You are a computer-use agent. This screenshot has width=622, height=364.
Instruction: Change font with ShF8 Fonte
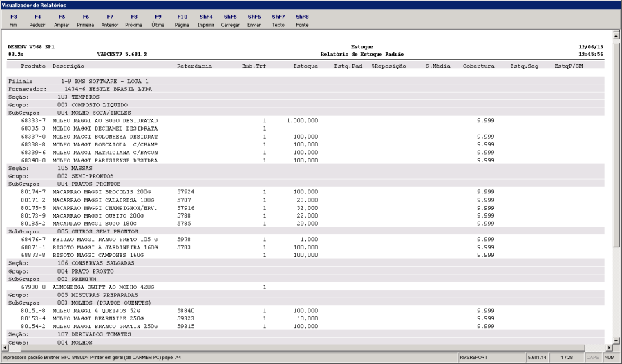coord(302,21)
